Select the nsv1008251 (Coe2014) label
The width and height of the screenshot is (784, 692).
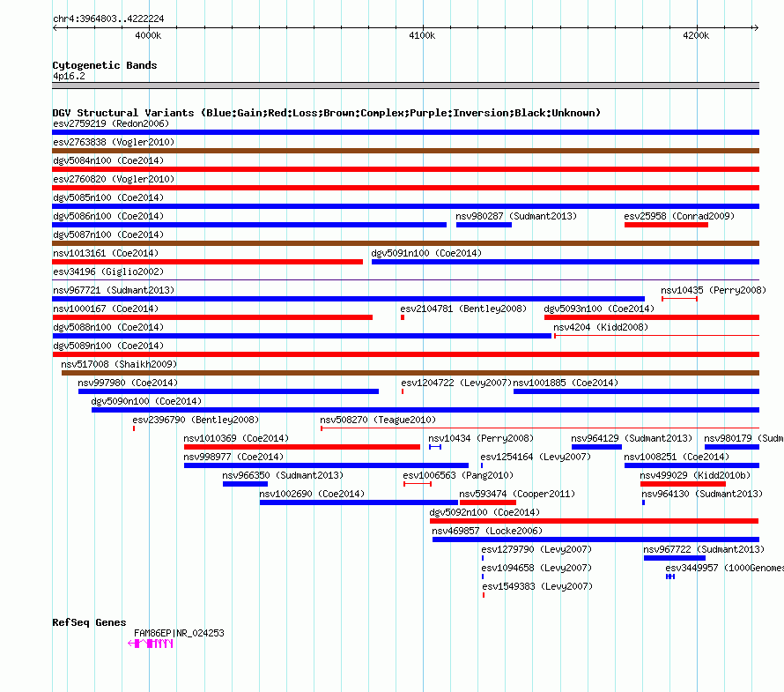[677, 457]
